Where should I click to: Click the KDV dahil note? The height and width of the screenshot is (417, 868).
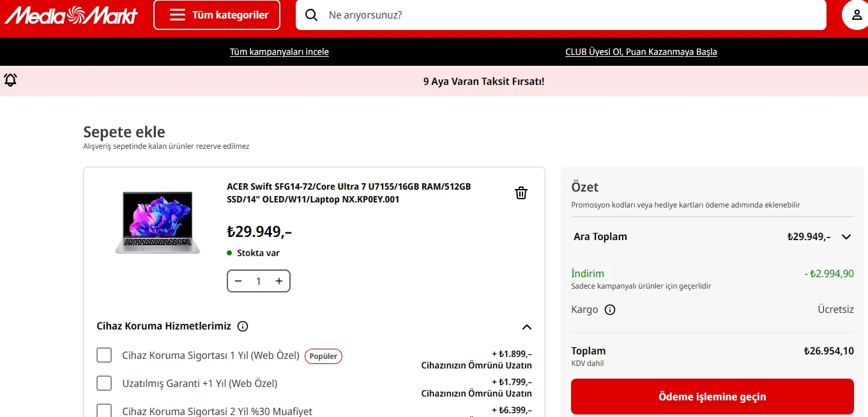[x=587, y=363]
